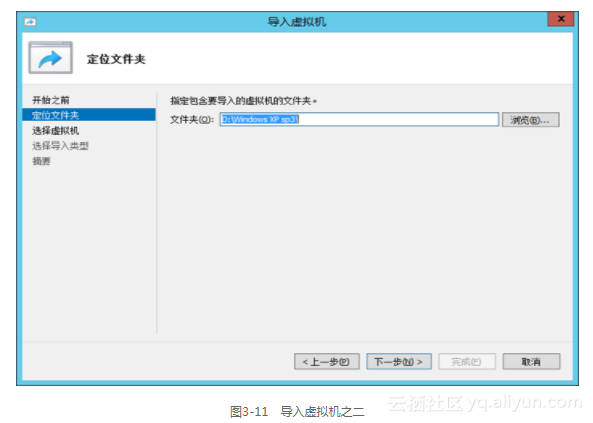The width and height of the screenshot is (593, 423).
Task: Click the 文件夹 path input field
Action: click(x=359, y=120)
